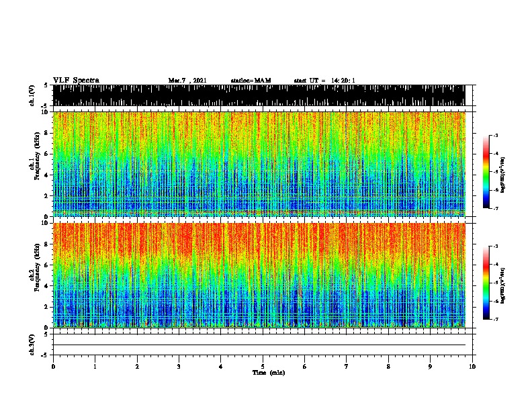Click the "ch.3(V)" axis label

tap(32, 345)
